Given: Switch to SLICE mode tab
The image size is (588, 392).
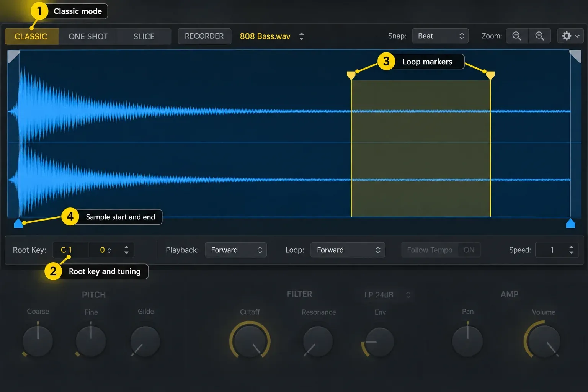Looking at the screenshot, I should 144,36.
